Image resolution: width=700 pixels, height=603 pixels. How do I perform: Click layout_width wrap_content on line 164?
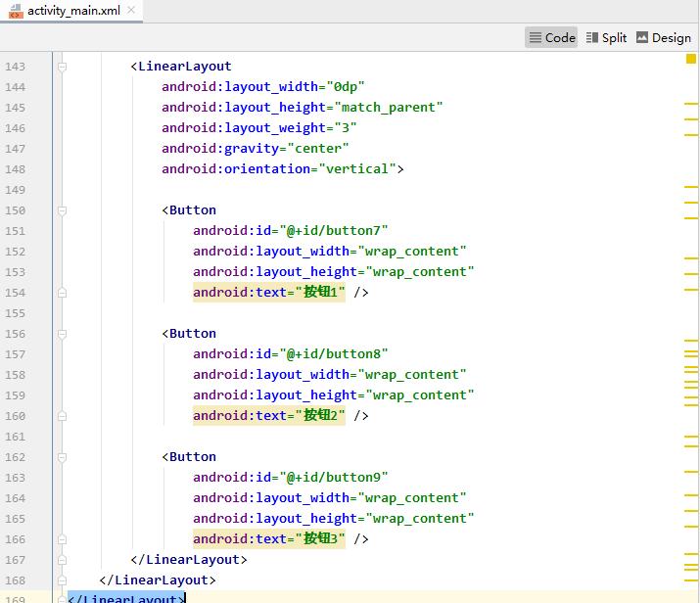[330, 497]
